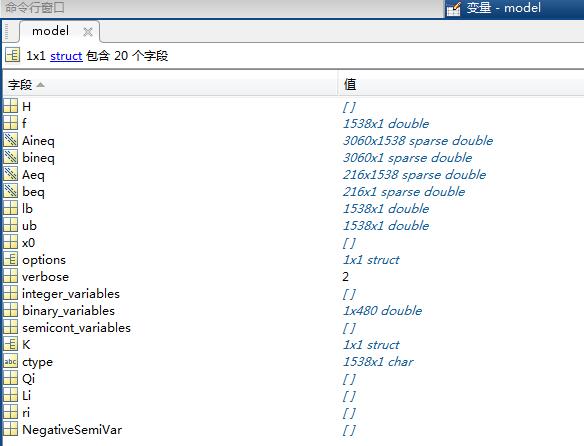Click the ub 1538x1 double value
This screenshot has width=584, height=446.
pos(386,225)
